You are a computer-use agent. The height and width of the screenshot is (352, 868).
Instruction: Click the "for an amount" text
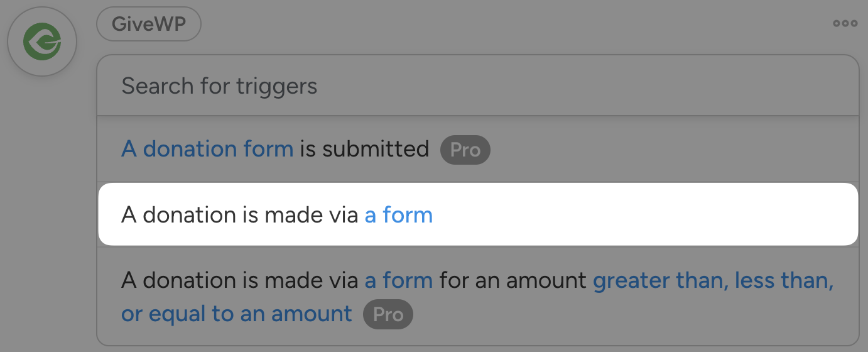(x=513, y=280)
